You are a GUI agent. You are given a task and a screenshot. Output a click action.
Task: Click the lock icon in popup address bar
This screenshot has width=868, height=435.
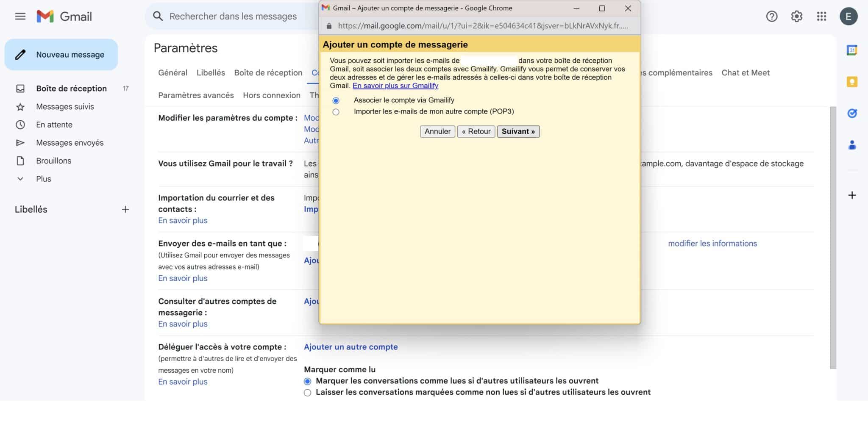point(329,26)
